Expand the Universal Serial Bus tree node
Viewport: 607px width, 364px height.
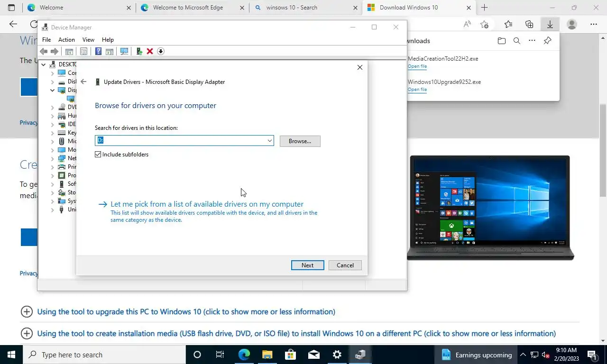click(53, 209)
